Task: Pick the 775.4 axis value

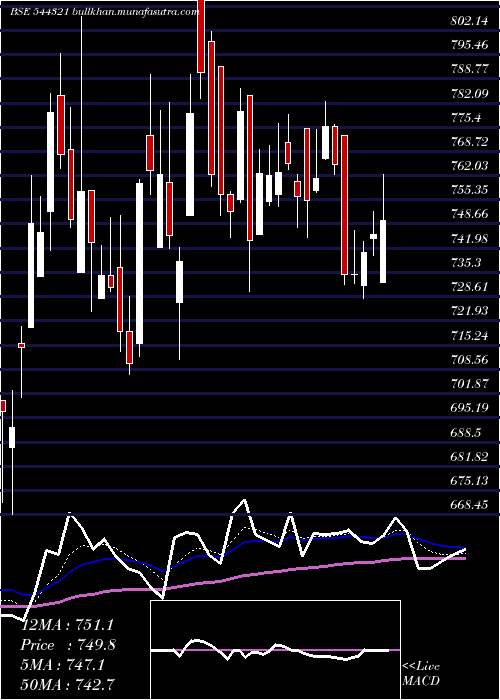Action: coord(466,118)
